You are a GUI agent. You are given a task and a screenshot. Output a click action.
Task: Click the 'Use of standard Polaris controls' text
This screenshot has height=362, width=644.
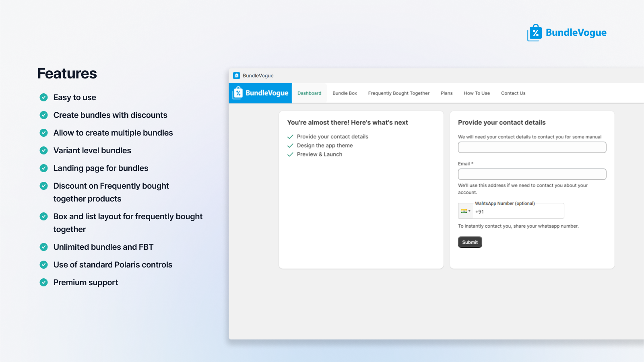[x=113, y=265]
